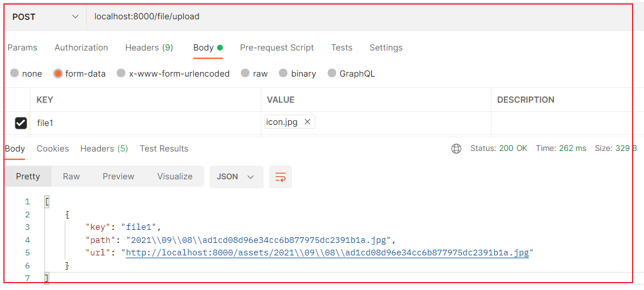Select the GraphQL body type radio

tap(332, 74)
